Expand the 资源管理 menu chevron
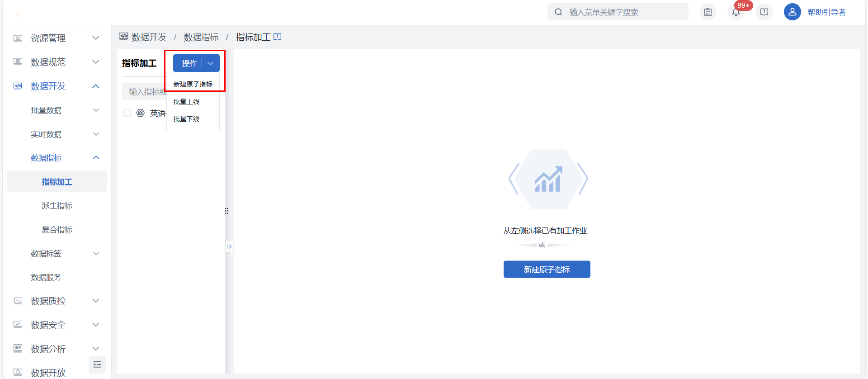 tap(96, 38)
